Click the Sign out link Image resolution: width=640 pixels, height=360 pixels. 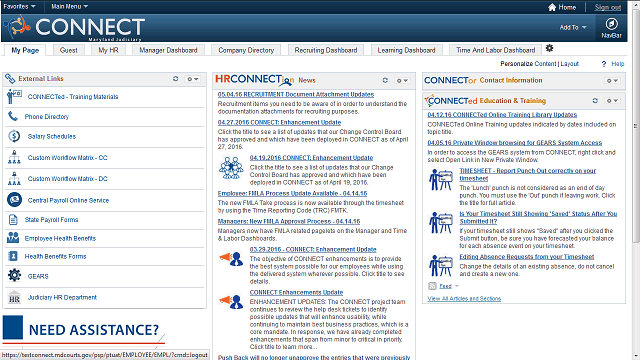[607, 7]
